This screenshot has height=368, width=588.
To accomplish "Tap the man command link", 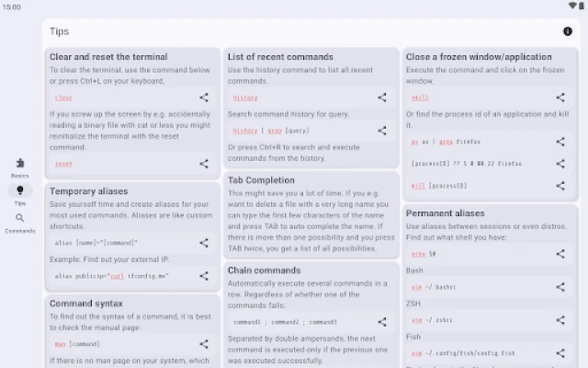I will click(60, 344).
